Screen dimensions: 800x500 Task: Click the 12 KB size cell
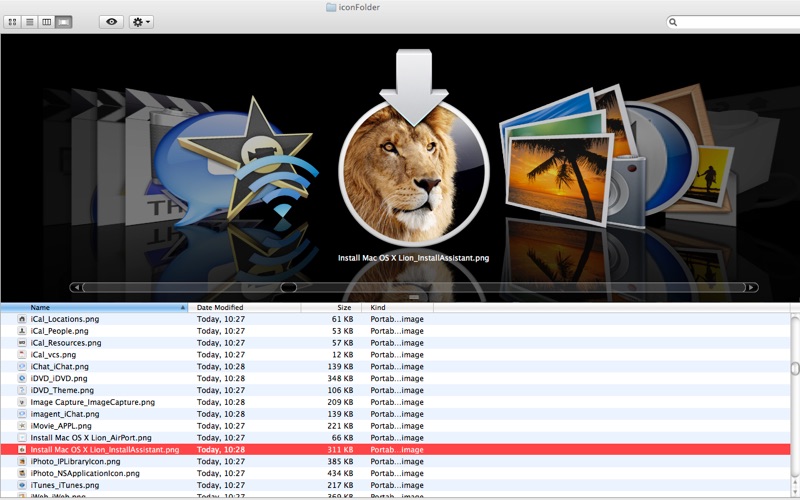[342, 355]
